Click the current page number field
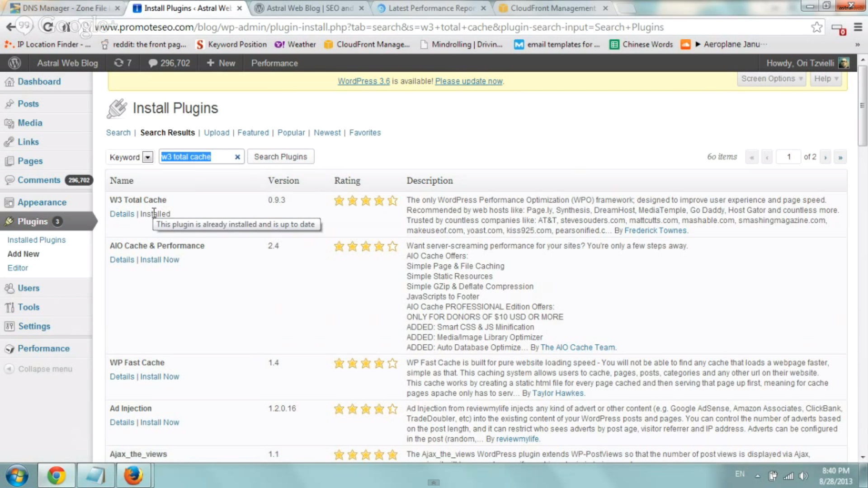Image resolution: width=868 pixels, height=488 pixels. pyautogui.click(x=788, y=157)
